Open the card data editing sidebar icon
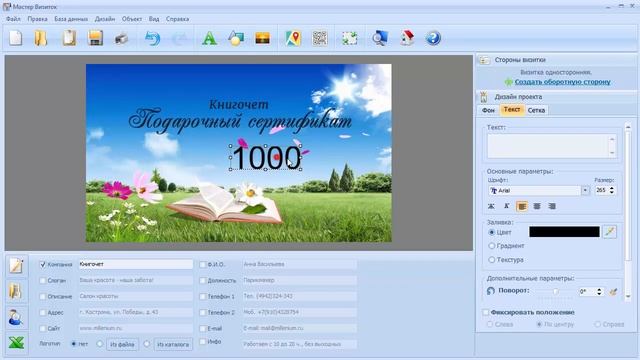 (x=16, y=266)
